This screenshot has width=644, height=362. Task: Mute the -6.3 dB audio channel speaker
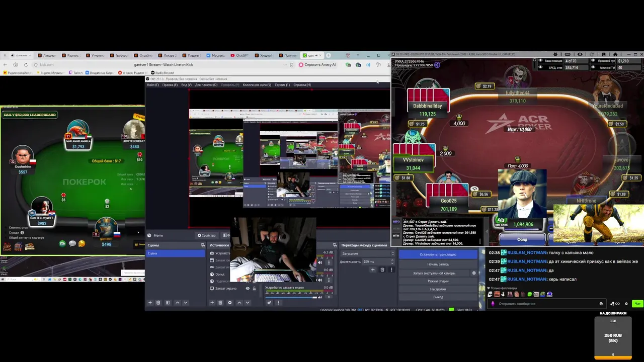tap(320, 262)
